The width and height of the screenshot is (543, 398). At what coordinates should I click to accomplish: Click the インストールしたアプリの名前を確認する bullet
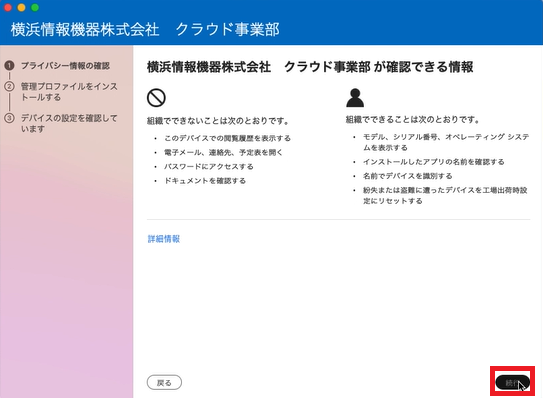[x=434, y=162]
